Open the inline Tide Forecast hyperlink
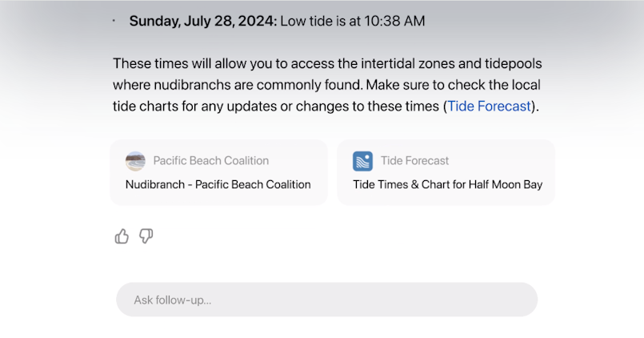 [489, 106]
